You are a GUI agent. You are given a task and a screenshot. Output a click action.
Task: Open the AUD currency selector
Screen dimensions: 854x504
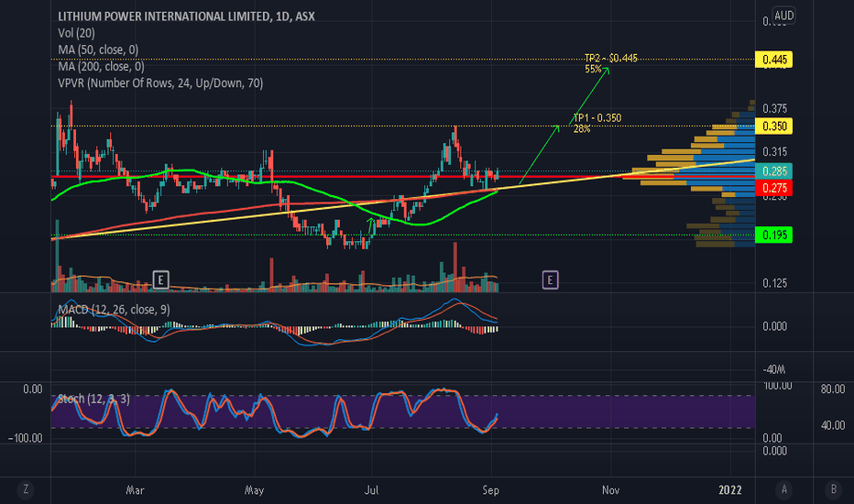click(783, 16)
